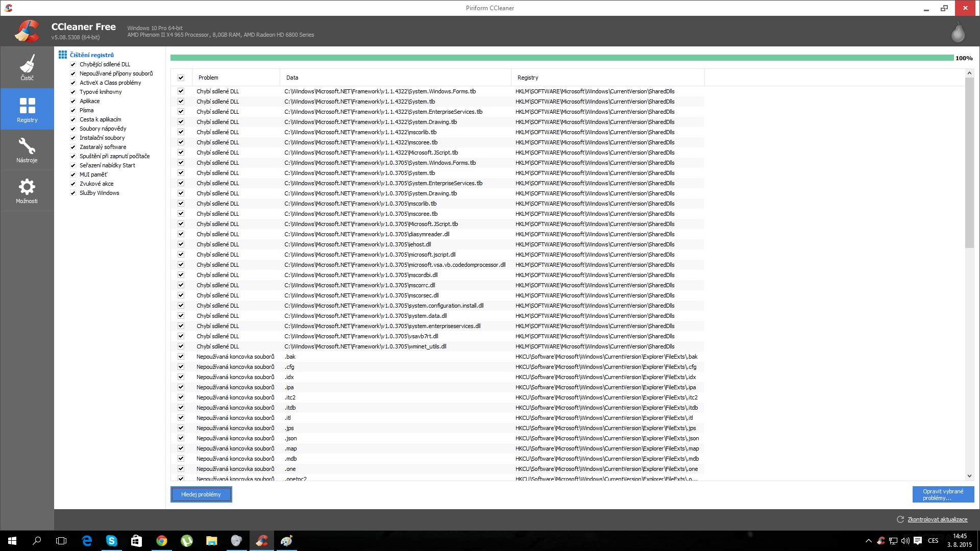The image size is (980, 551).
Task: Click the Piriform pear logo icon
Action: (958, 33)
